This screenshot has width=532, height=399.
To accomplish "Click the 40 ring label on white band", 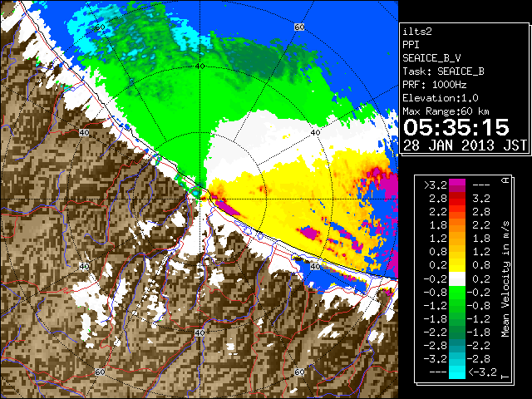I will [x=316, y=132].
